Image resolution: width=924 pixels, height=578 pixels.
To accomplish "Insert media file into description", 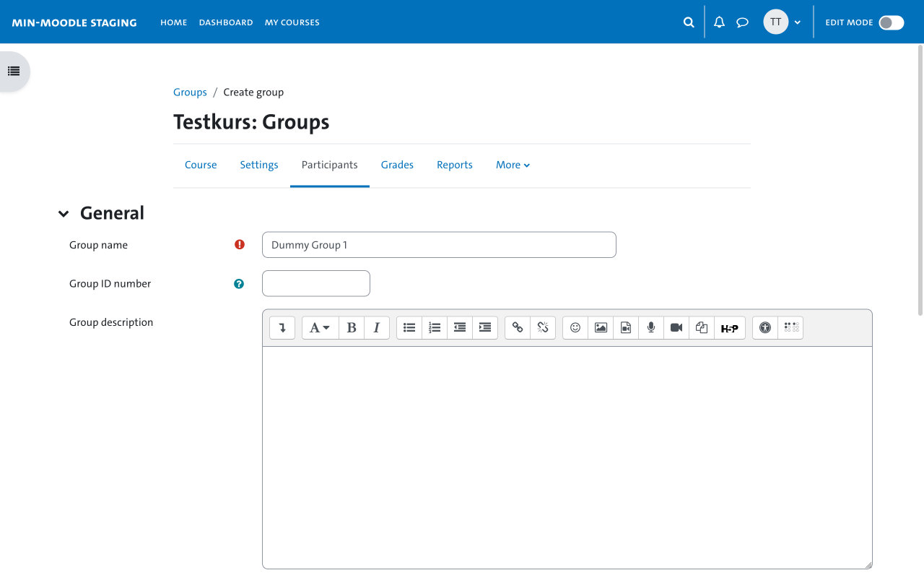I will (x=626, y=328).
